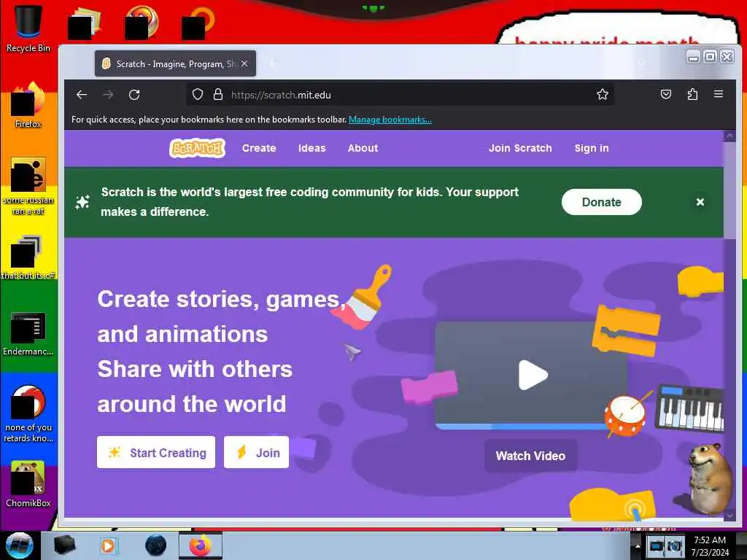Open the Firefox hamburger menu
The width and height of the screenshot is (747, 560).
719,94
